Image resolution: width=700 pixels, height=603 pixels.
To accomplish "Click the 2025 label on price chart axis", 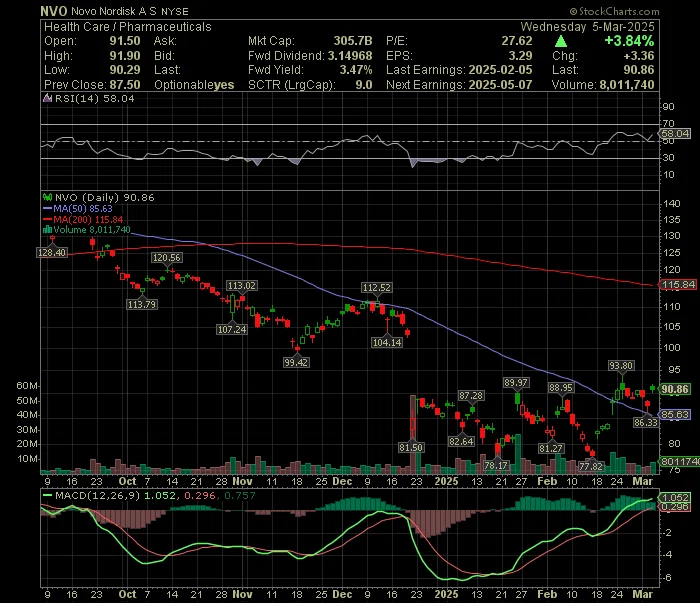I will tap(446, 482).
